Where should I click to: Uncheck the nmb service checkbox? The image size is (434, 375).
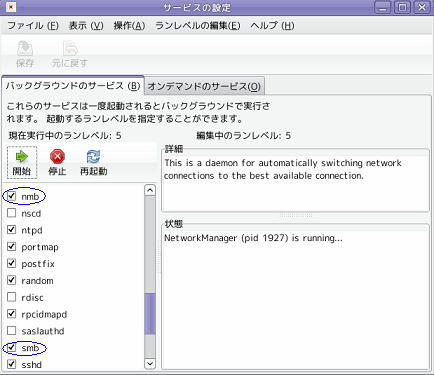(12, 196)
